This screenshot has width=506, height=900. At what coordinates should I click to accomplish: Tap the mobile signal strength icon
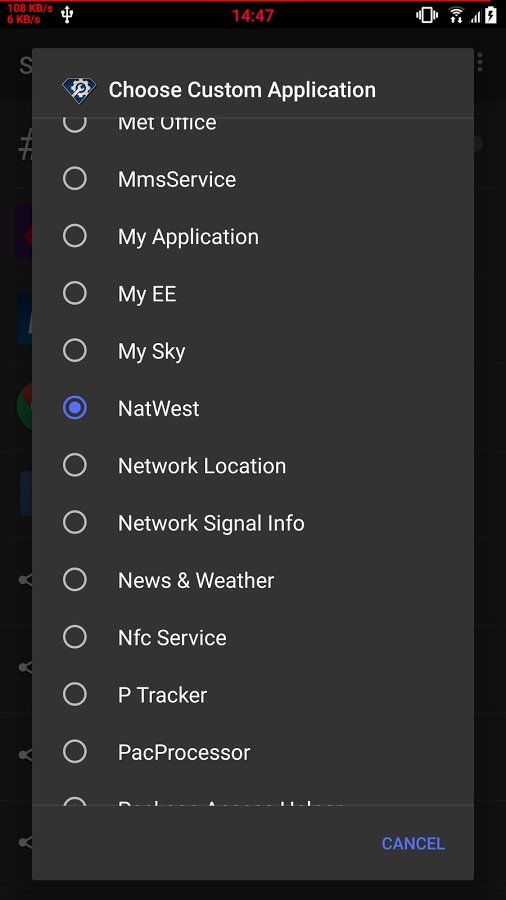(475, 17)
